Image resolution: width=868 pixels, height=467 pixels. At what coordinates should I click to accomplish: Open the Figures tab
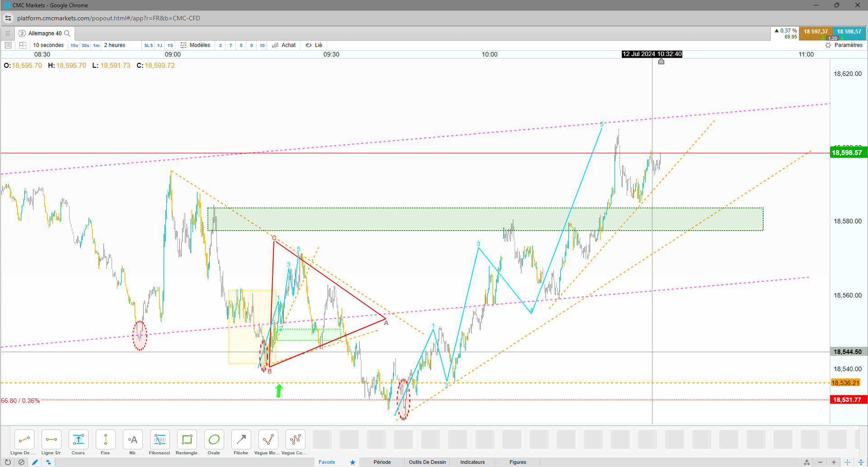pyautogui.click(x=518, y=462)
